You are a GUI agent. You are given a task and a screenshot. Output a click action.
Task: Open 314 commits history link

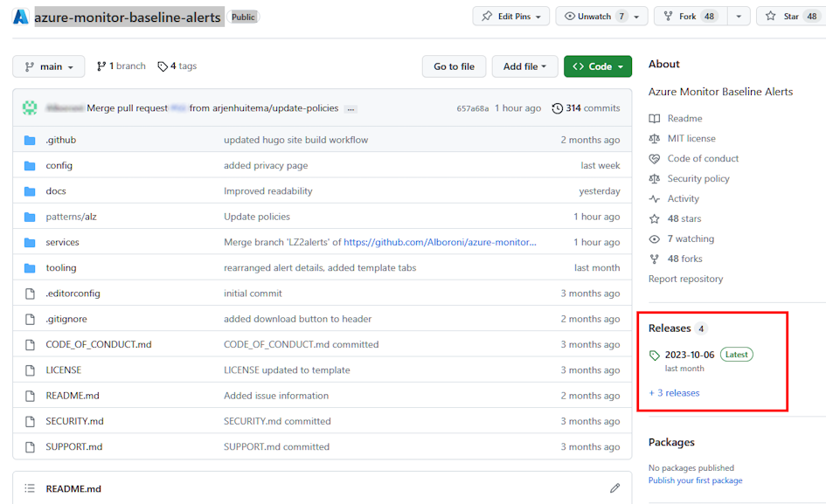click(593, 108)
